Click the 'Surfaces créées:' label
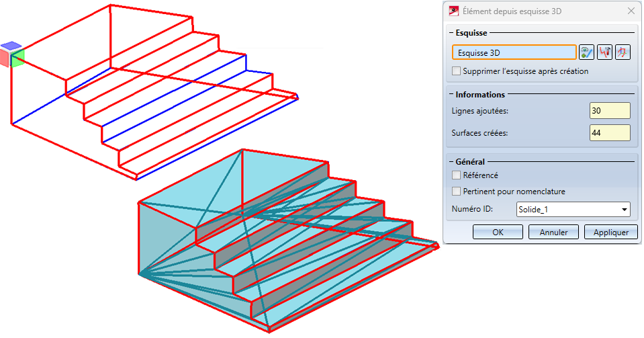 pos(479,133)
